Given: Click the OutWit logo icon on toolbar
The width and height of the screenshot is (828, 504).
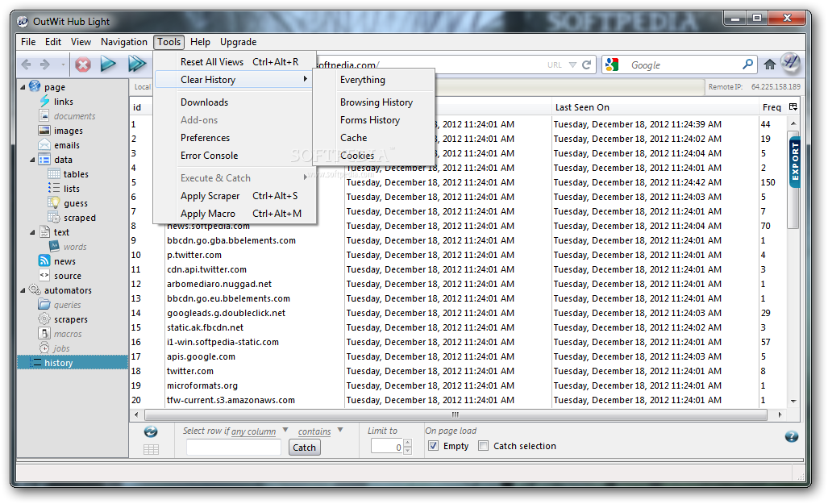Looking at the screenshot, I should click(x=790, y=63).
